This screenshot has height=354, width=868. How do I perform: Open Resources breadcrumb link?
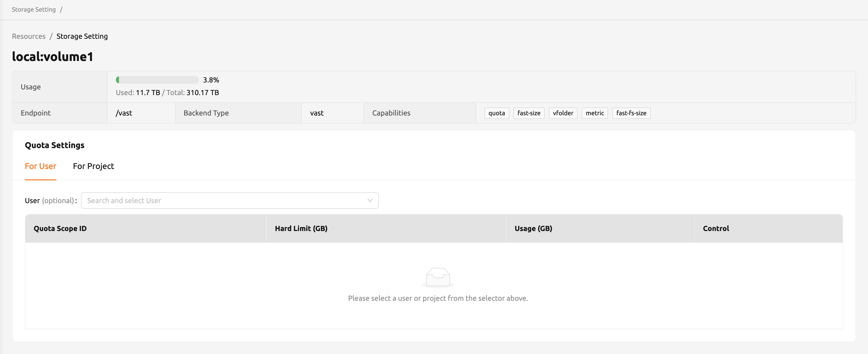tap(29, 36)
